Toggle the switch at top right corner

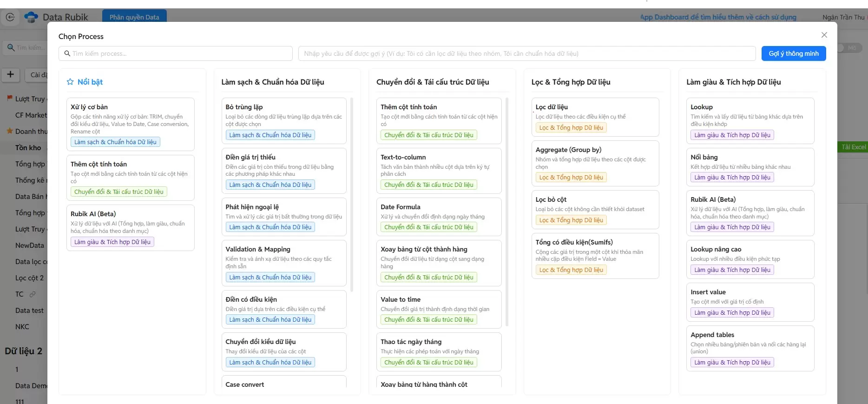click(x=849, y=48)
